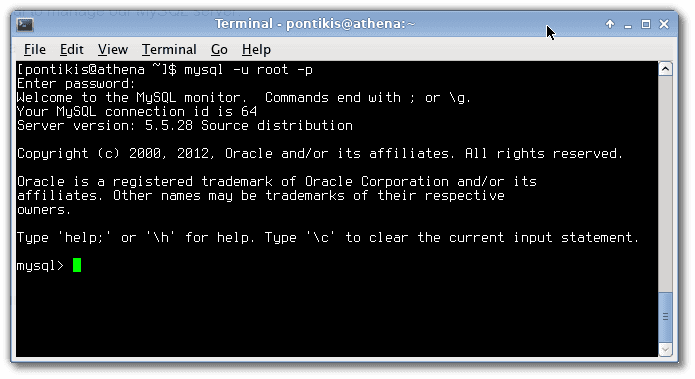Open the Terminal menu
This screenshot has width=695, height=379.
(169, 49)
